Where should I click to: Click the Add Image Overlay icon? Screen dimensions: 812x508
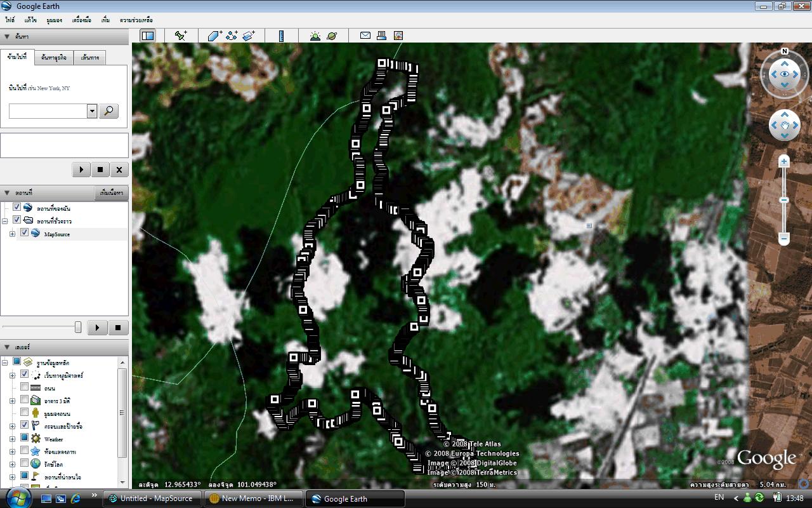pos(249,36)
